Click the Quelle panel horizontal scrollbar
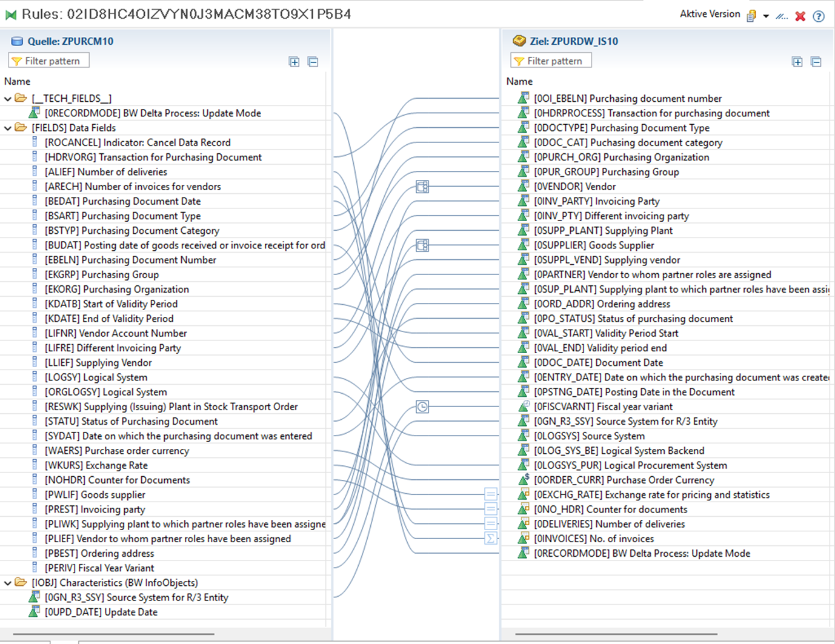 (x=113, y=634)
